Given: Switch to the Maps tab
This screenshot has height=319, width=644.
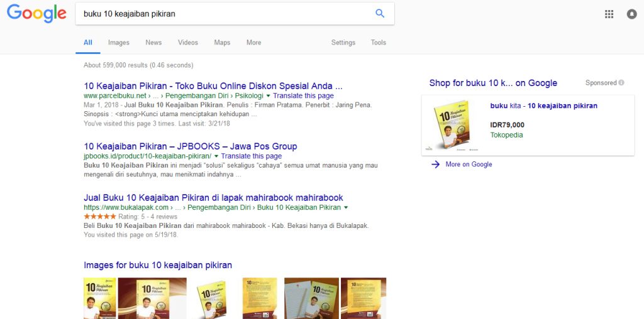Looking at the screenshot, I should pyautogui.click(x=222, y=43).
